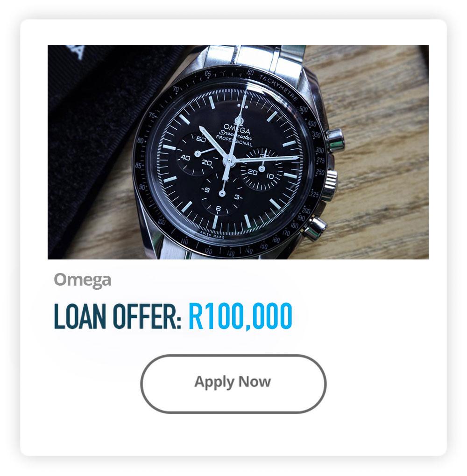Click the center pivot of watch hands
467x476 pixels.
click(229, 161)
